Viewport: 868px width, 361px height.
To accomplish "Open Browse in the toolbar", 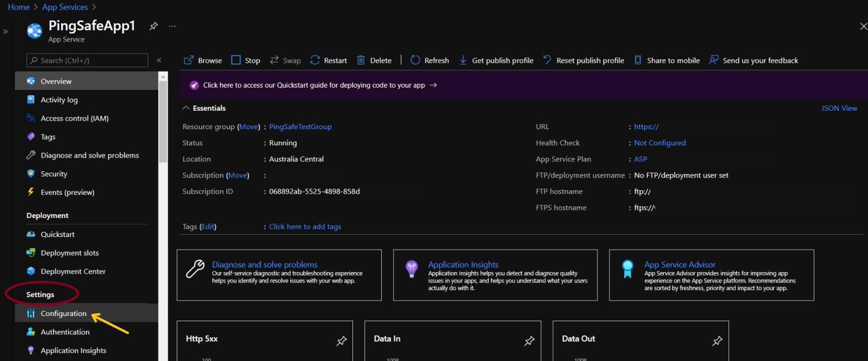I will [x=202, y=61].
